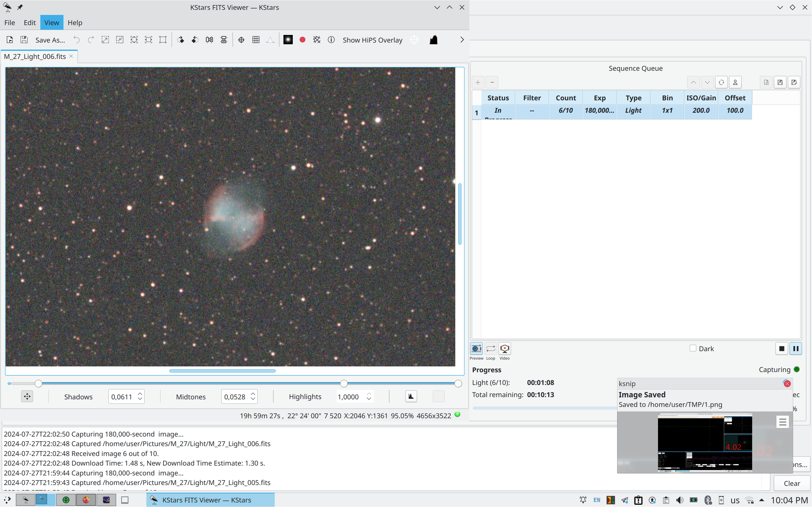
Task: Click the midtones slider handle
Action: click(344, 383)
